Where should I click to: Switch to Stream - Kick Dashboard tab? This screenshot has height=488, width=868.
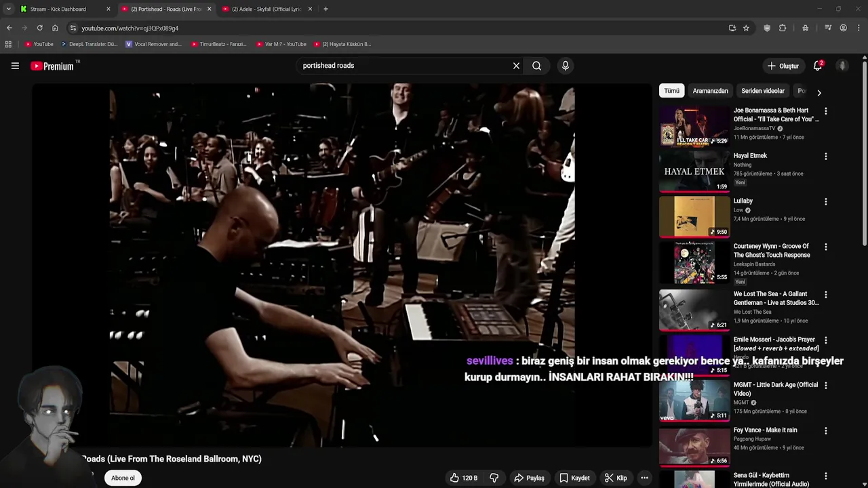coord(64,9)
